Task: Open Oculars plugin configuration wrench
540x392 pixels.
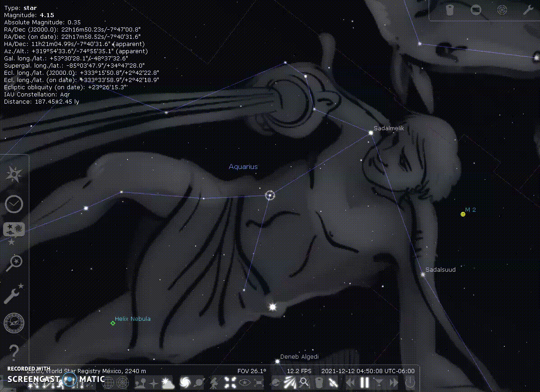Action: tap(528, 9)
